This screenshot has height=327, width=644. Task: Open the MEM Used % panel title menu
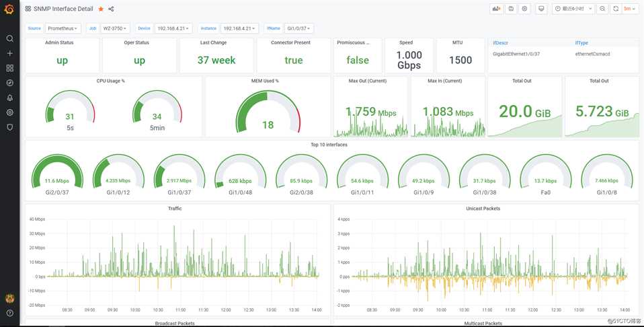[265, 81]
